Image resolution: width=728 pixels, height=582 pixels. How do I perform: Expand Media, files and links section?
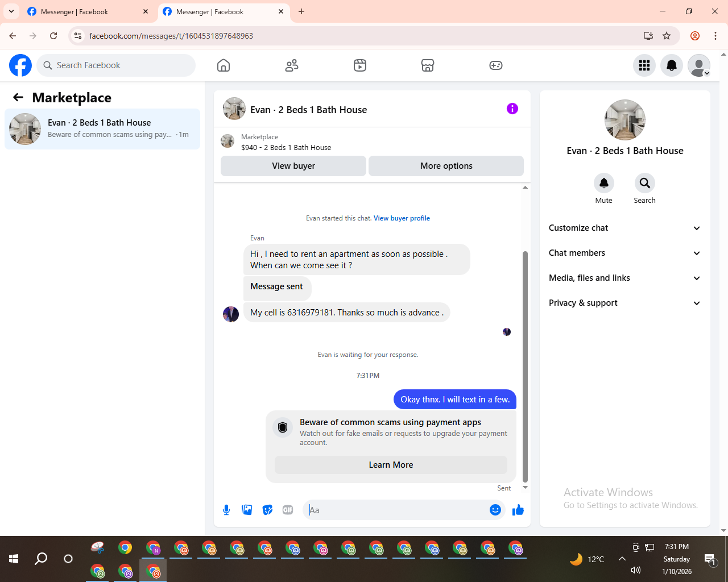point(624,278)
